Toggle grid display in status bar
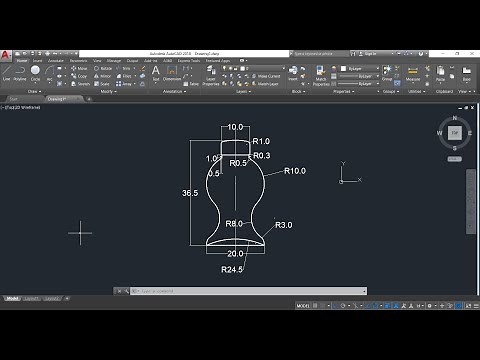Screen dimensions: 480x360 point(315,305)
